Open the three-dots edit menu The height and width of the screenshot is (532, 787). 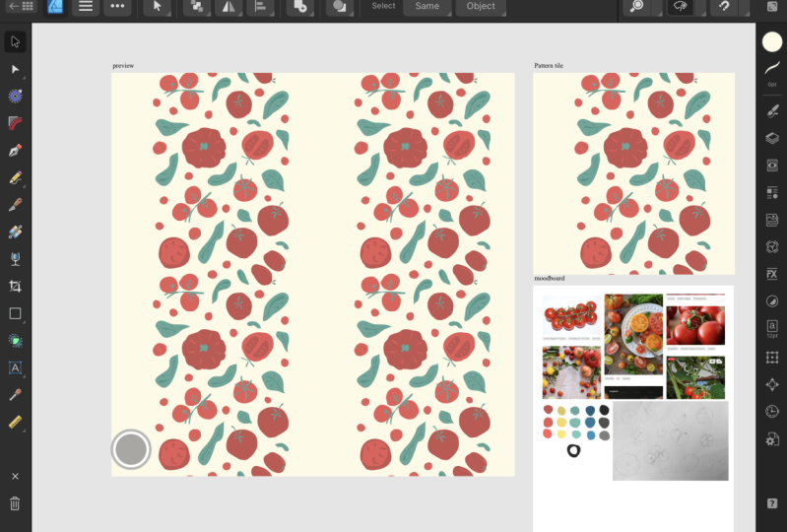pos(117,7)
